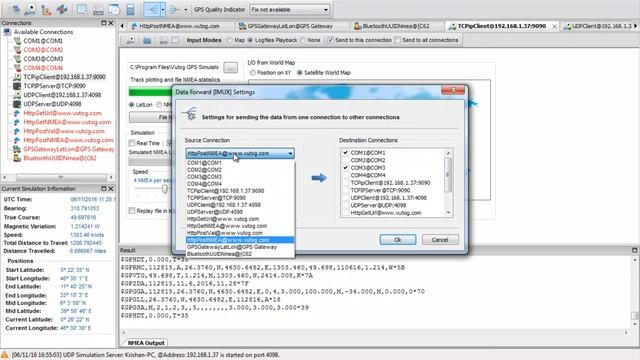
Task: Check UDPServer@UDP:4098 in Destination Connections
Action: click(x=345, y=205)
